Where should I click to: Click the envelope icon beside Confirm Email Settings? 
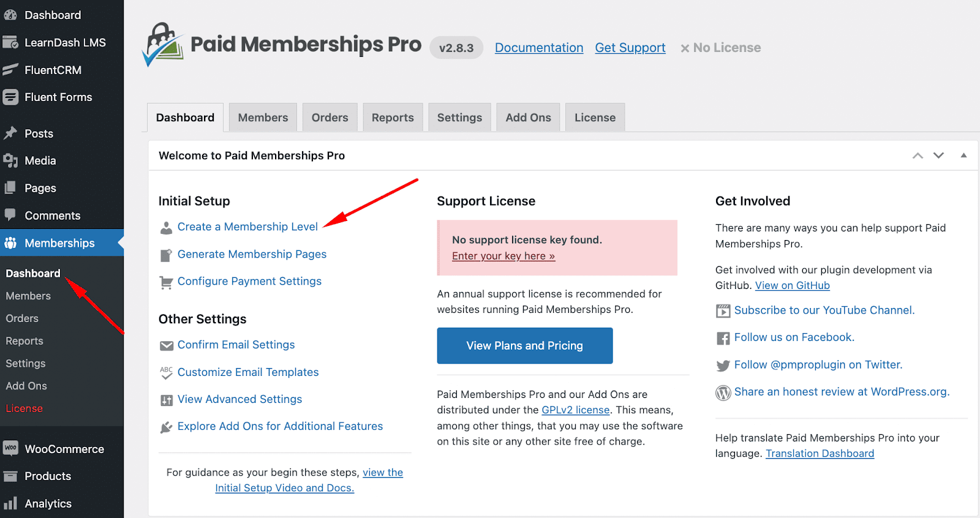click(x=166, y=346)
